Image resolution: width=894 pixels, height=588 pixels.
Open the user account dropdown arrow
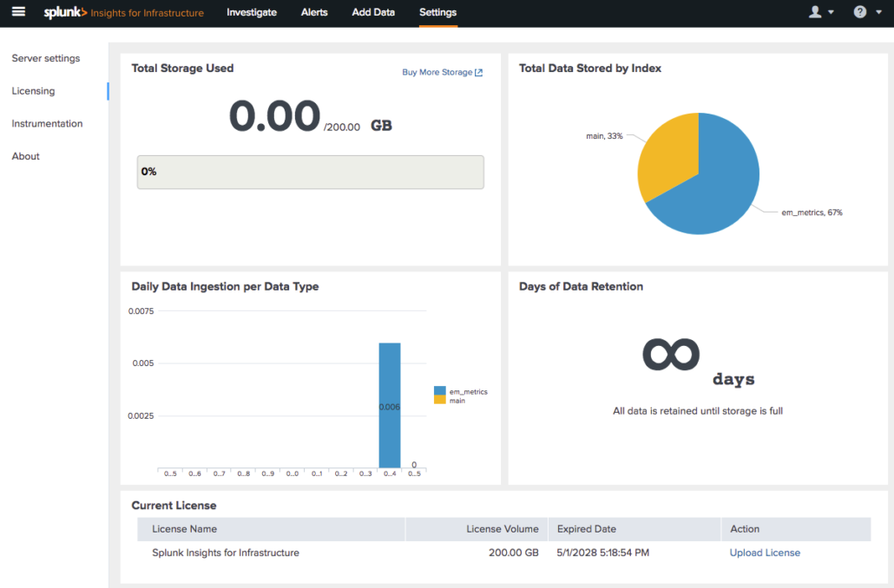pos(831,11)
